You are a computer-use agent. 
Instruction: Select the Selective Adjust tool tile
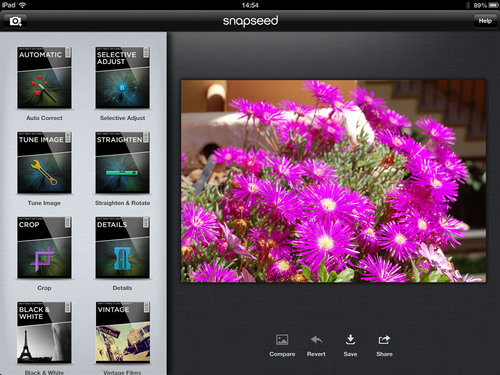click(x=122, y=78)
